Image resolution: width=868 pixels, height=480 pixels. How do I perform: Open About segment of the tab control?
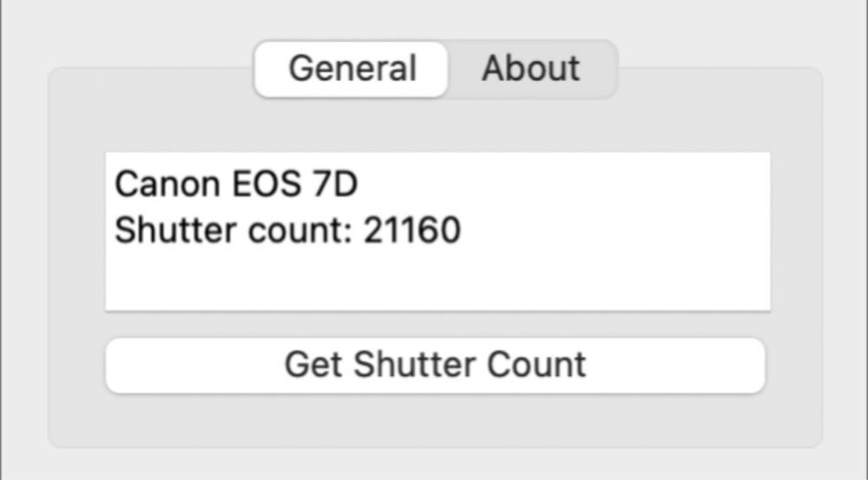[530, 69]
